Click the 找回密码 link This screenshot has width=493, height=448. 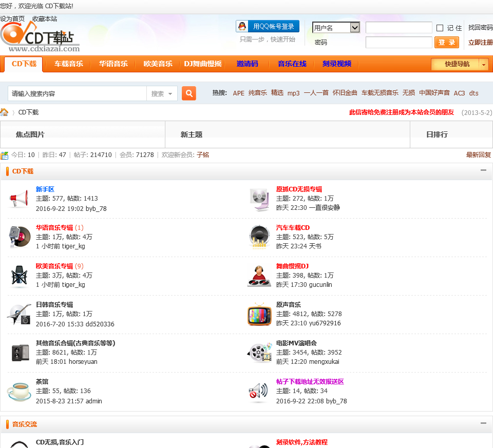pos(481,28)
